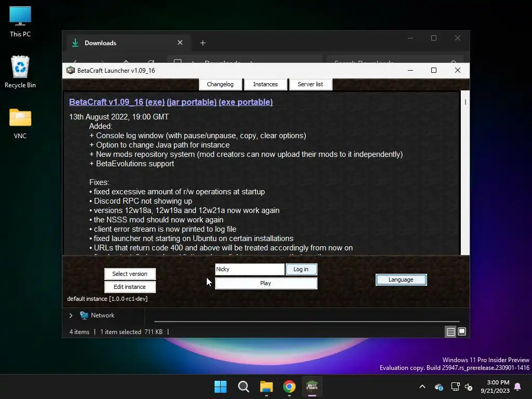The image size is (532, 399).
Task: Click the Play button
Action: tap(266, 283)
